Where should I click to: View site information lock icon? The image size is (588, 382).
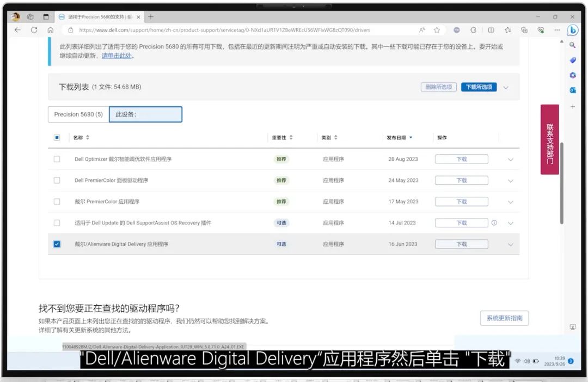click(x=70, y=30)
